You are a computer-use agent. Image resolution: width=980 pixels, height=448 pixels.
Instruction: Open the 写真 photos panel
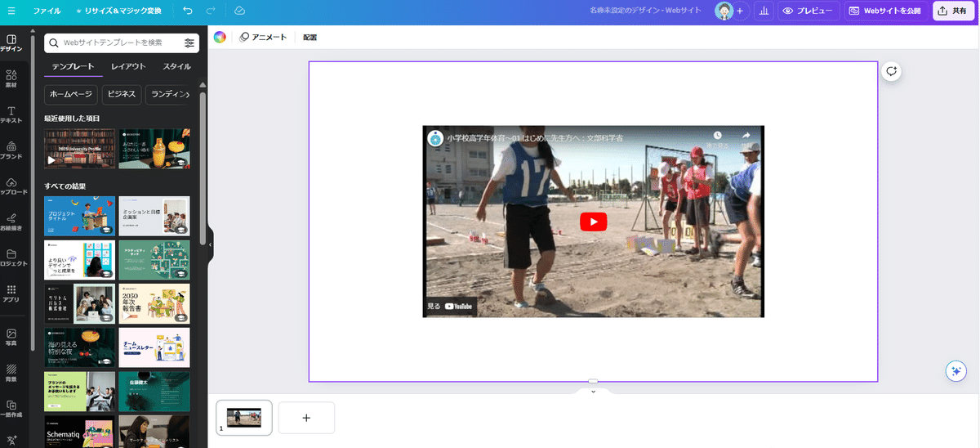pos(11,338)
